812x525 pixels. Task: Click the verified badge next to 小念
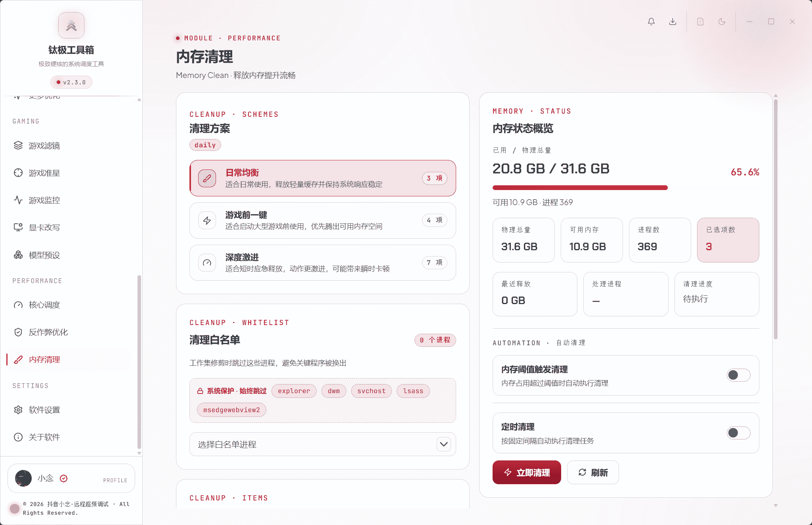(x=63, y=478)
